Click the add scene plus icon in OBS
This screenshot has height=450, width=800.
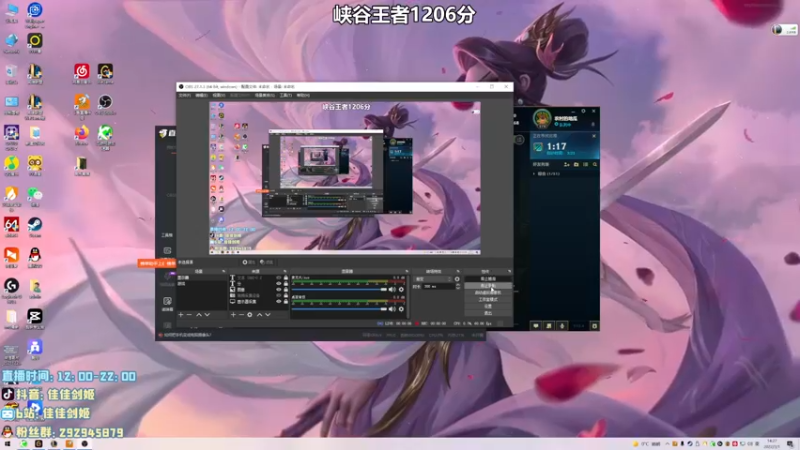point(181,315)
